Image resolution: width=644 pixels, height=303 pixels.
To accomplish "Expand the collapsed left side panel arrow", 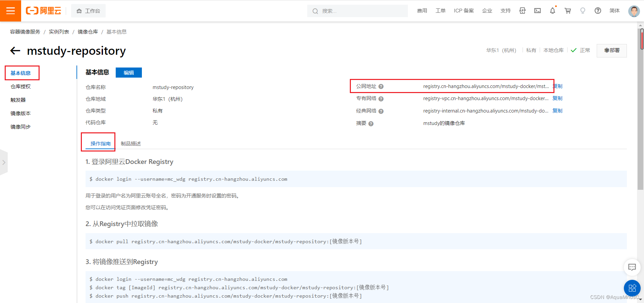I will coord(4,162).
